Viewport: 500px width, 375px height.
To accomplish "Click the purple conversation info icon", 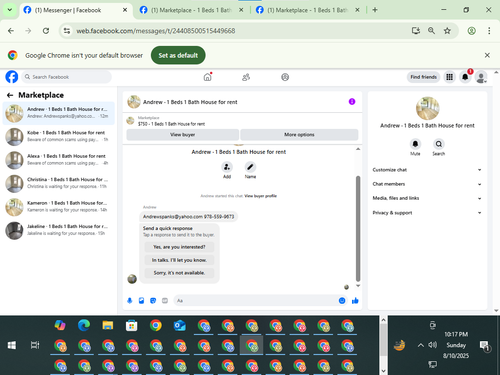I will tap(352, 102).
